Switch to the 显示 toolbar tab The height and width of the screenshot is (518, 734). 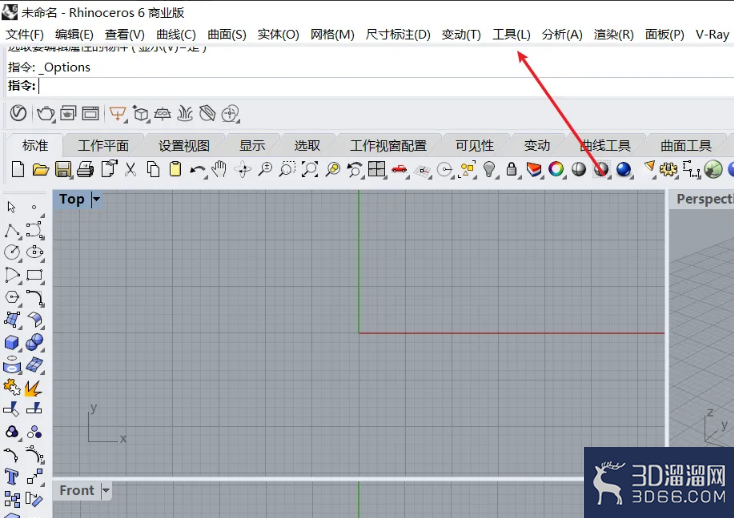coord(252,146)
